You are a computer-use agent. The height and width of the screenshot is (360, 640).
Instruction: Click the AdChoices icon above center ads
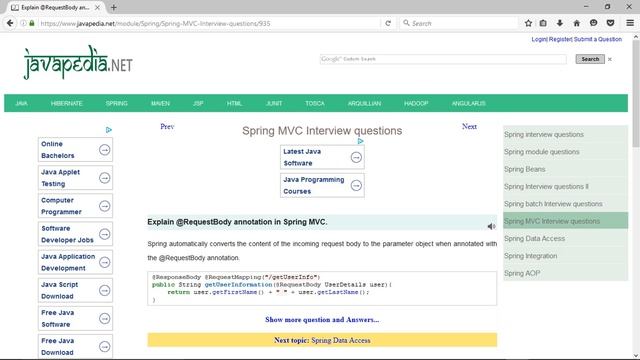pos(360,141)
